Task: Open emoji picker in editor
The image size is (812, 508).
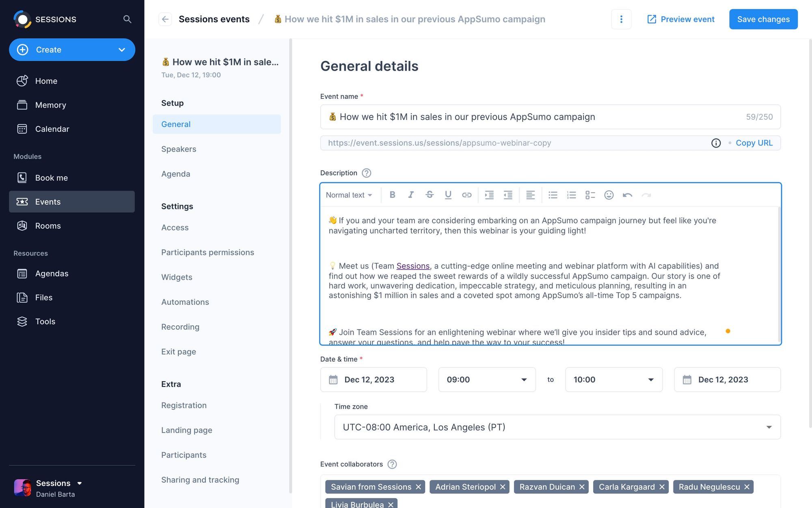Action: [609, 195]
